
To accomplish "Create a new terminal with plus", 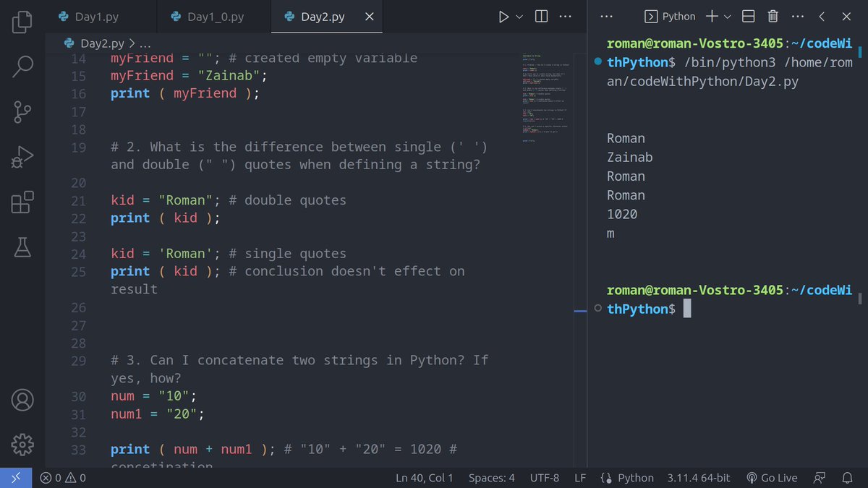I will tap(712, 17).
